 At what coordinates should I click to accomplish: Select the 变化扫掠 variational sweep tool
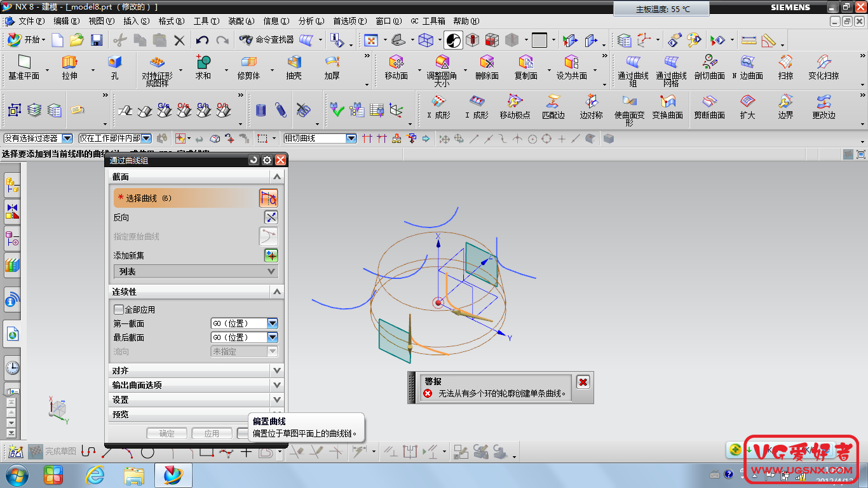(824, 67)
